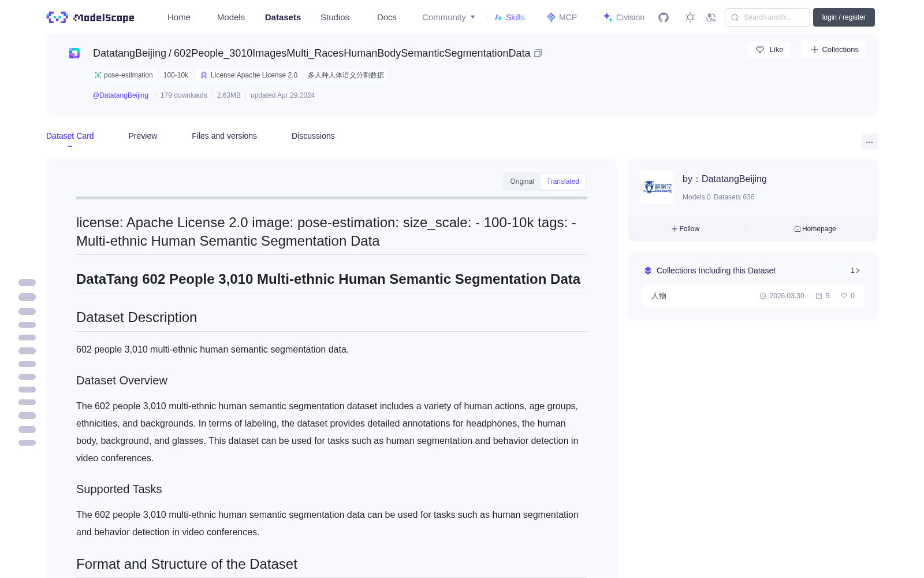Go to the Home page
The width and height of the screenshot is (924, 578).
click(x=179, y=17)
